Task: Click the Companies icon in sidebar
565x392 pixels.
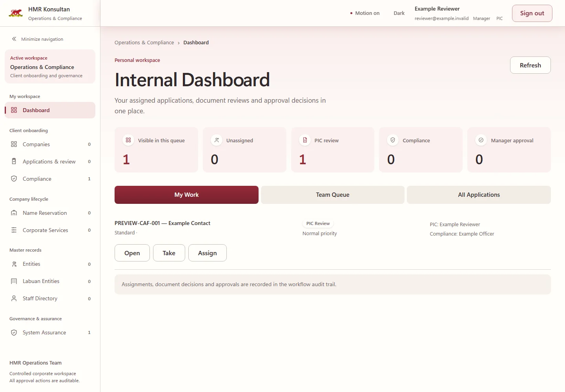Action: [x=14, y=144]
